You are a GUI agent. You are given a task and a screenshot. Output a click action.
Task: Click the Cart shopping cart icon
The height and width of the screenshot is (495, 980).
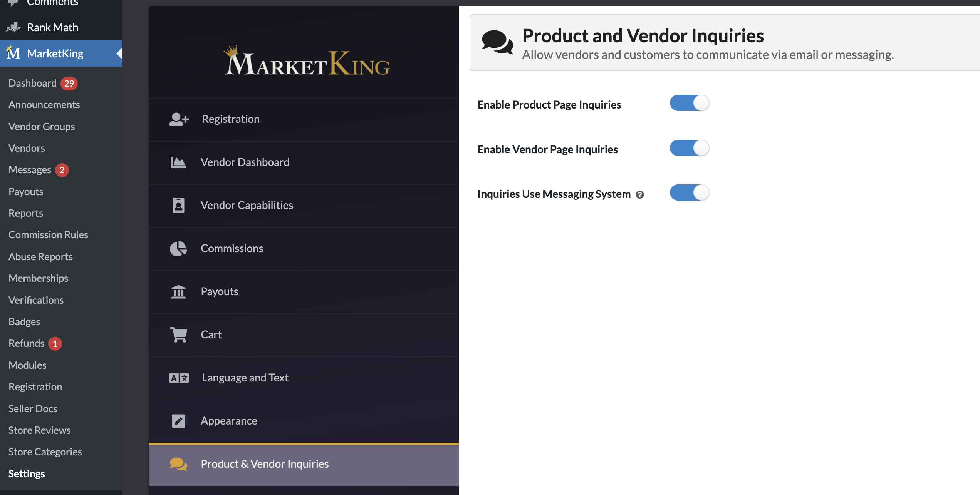(x=179, y=335)
